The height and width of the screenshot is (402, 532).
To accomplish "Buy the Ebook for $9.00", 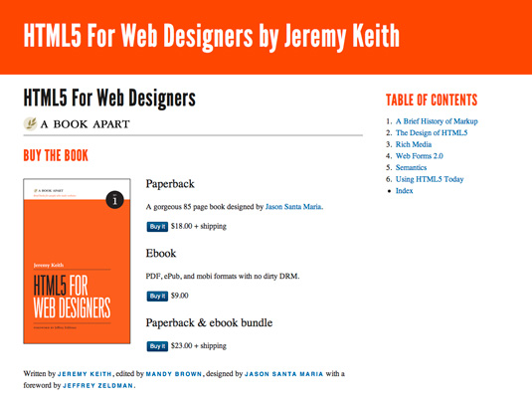I will (157, 297).
